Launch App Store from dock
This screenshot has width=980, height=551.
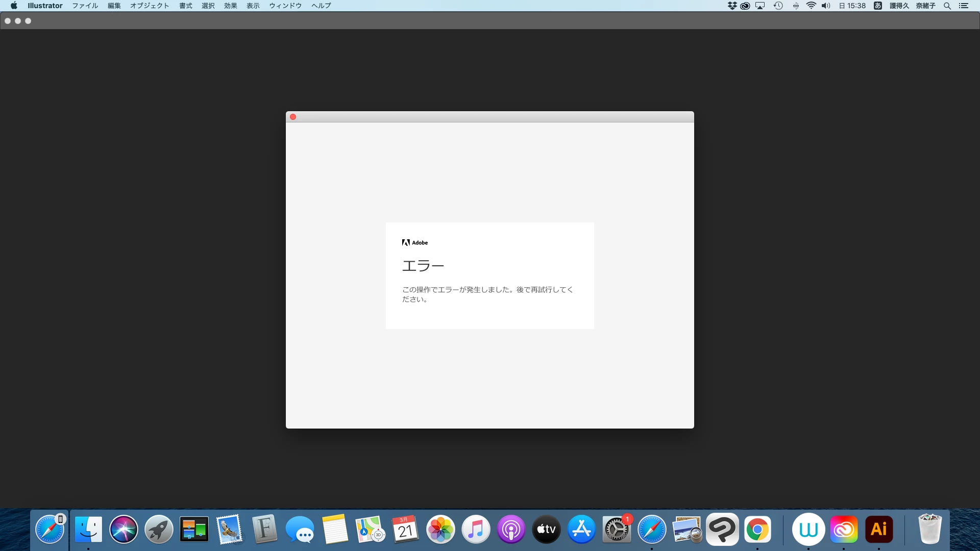[581, 530]
